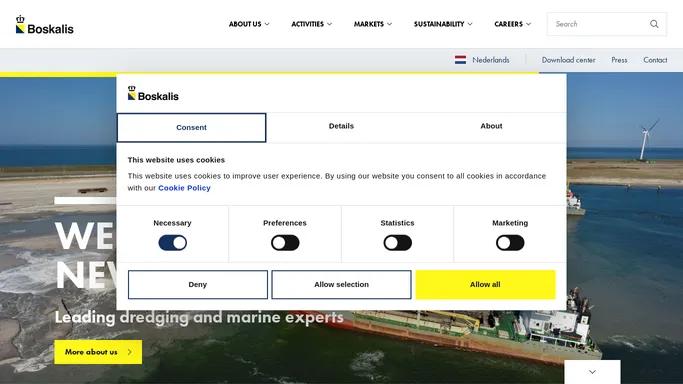
Task: Click the yellow Allow all button
Action: [x=485, y=284]
